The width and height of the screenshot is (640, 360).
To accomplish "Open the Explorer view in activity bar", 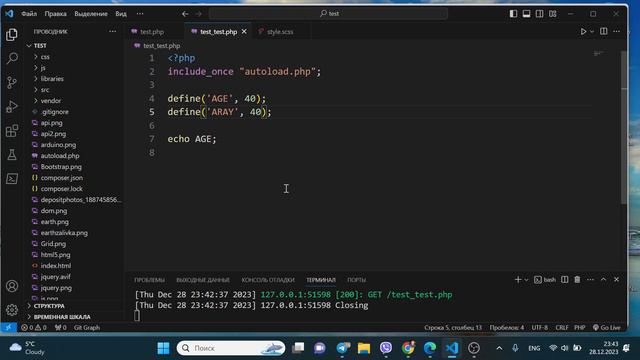I will [x=12, y=35].
